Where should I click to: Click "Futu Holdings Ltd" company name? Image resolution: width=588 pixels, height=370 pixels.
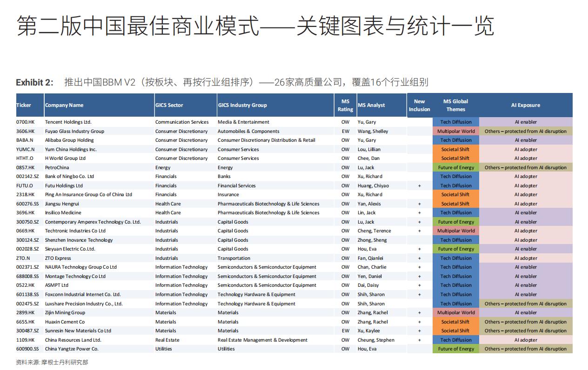pos(64,185)
